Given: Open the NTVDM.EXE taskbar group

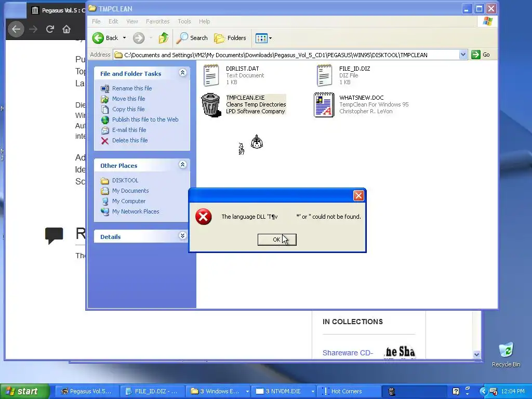Looking at the screenshot, I should (284, 391).
